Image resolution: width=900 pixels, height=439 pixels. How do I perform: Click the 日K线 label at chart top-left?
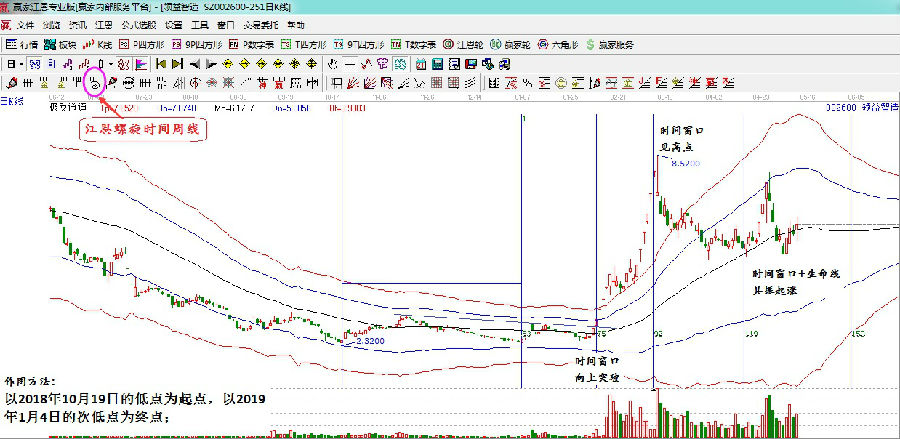[14, 102]
